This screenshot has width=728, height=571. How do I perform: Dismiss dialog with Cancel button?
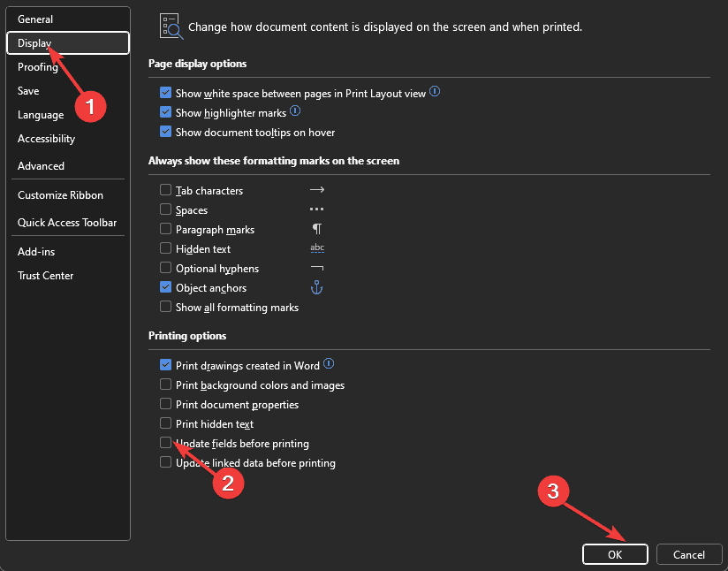click(689, 554)
